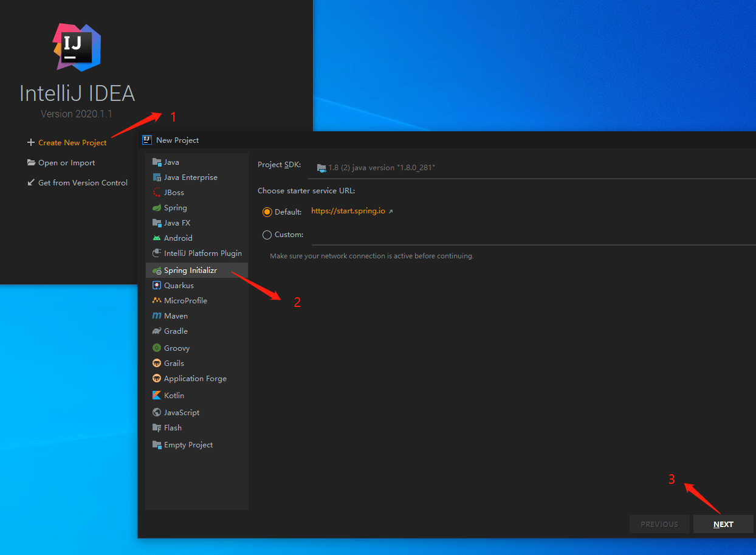Pick the Groovy green circle icon
Screen dimensions: 756x555
(157, 348)
